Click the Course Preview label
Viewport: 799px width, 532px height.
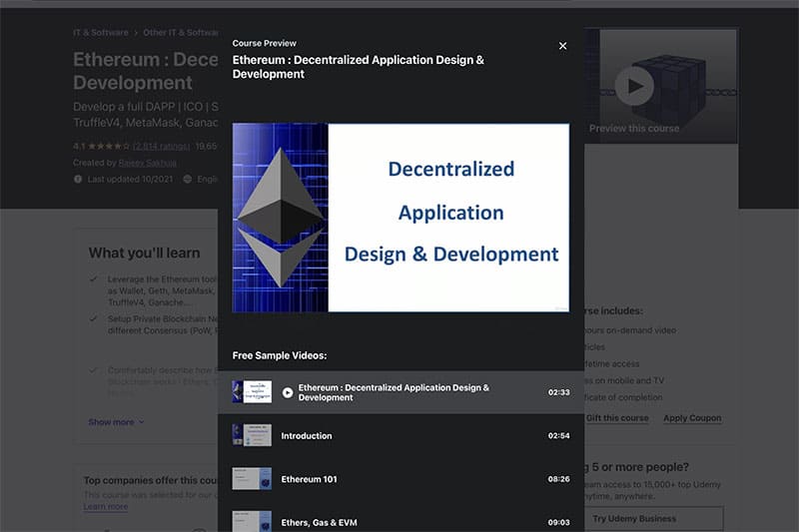[x=264, y=43]
